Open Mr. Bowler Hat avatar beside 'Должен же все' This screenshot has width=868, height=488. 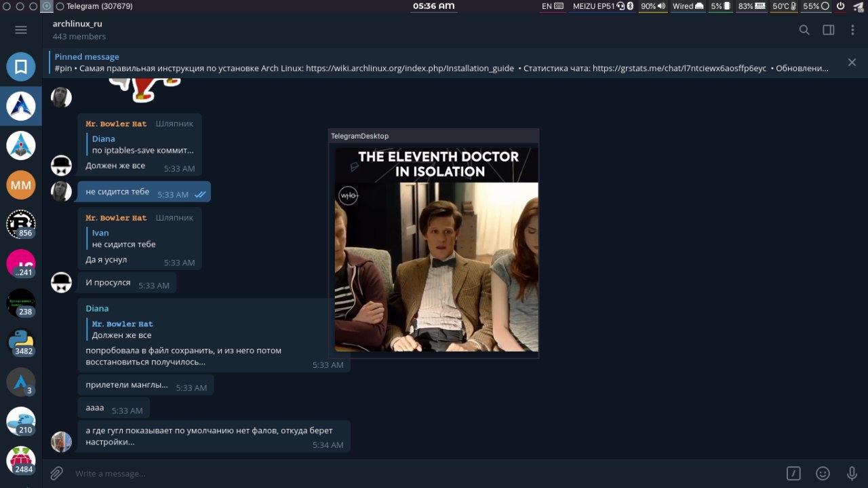pyautogui.click(x=62, y=165)
